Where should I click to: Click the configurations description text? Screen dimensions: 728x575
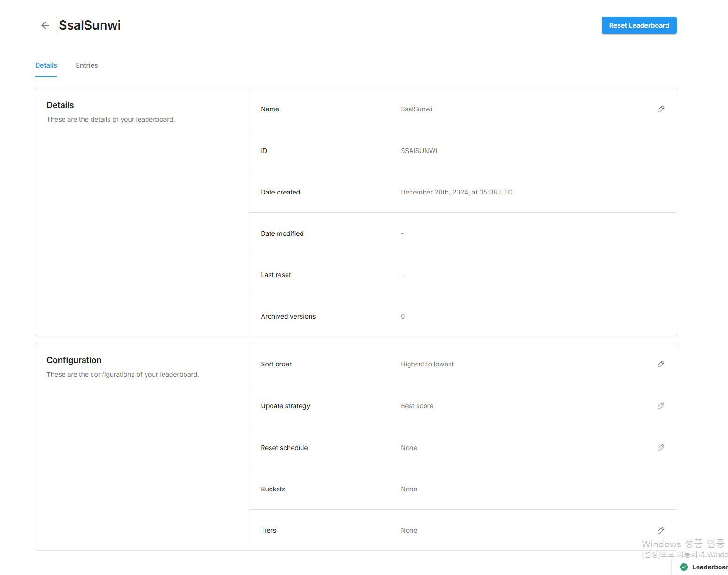(123, 374)
